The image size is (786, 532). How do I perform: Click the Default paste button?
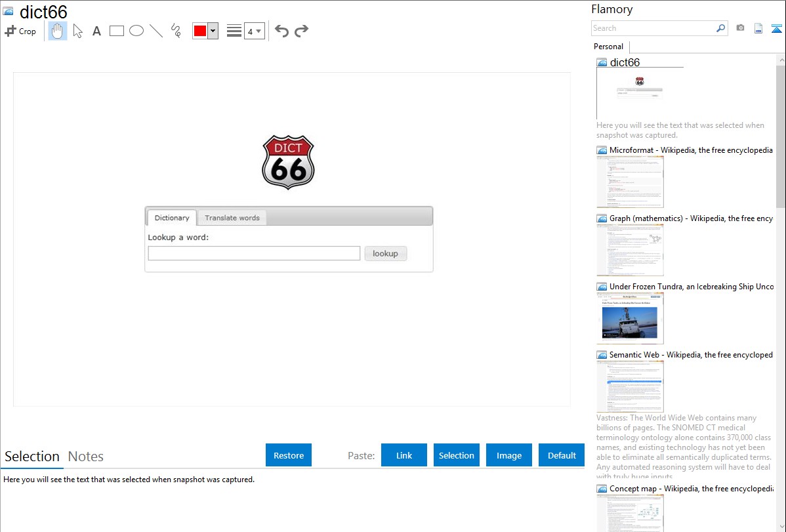(x=562, y=455)
